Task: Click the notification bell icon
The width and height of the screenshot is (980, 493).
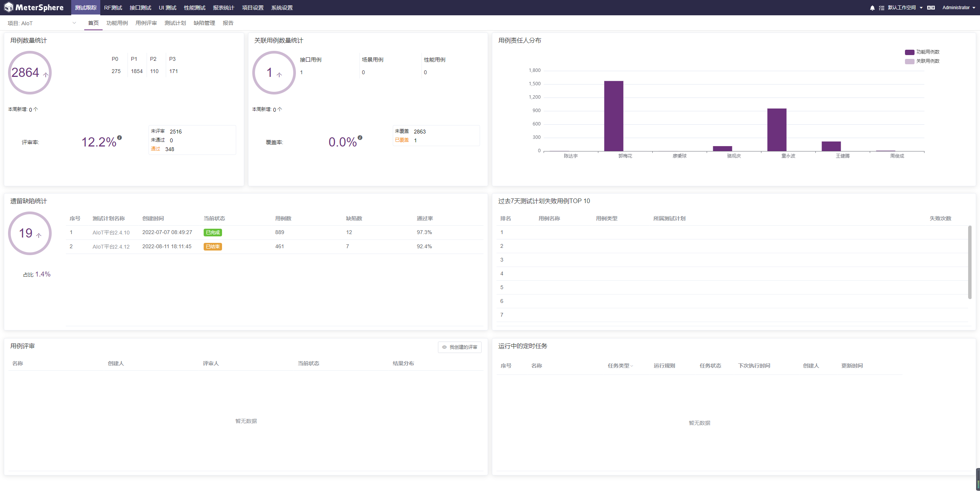Action: tap(872, 8)
